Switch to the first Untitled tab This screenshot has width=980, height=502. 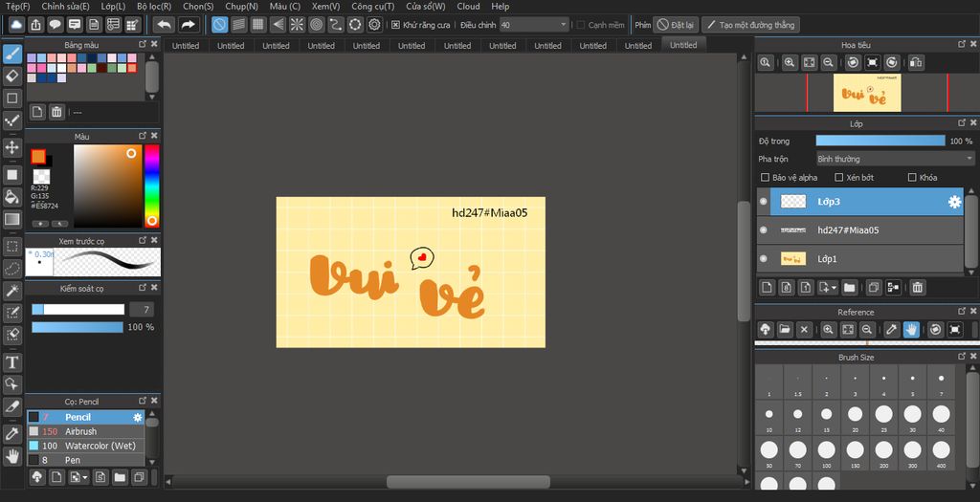pyautogui.click(x=186, y=46)
